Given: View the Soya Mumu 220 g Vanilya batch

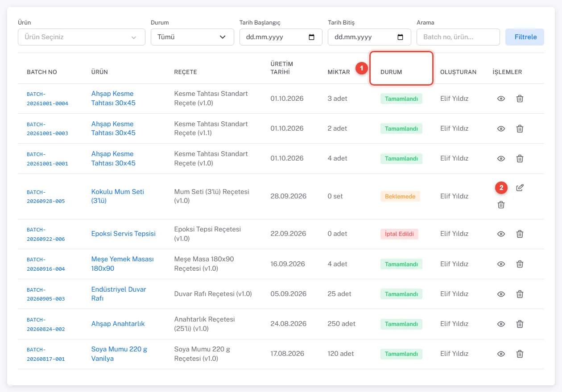Looking at the screenshot, I should 501,354.
